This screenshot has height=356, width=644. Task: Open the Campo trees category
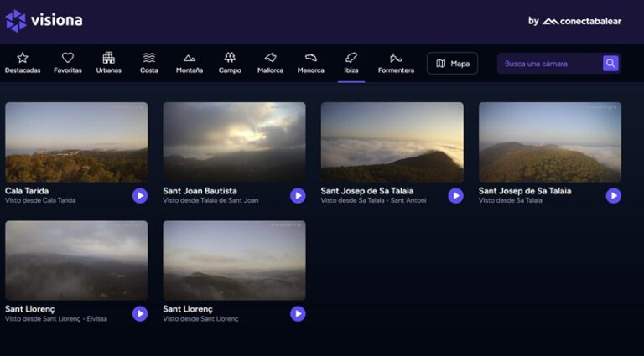point(230,63)
